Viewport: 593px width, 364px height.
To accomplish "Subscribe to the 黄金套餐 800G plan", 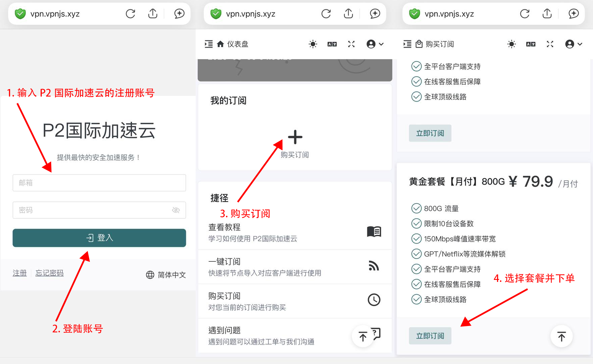I will point(430,336).
